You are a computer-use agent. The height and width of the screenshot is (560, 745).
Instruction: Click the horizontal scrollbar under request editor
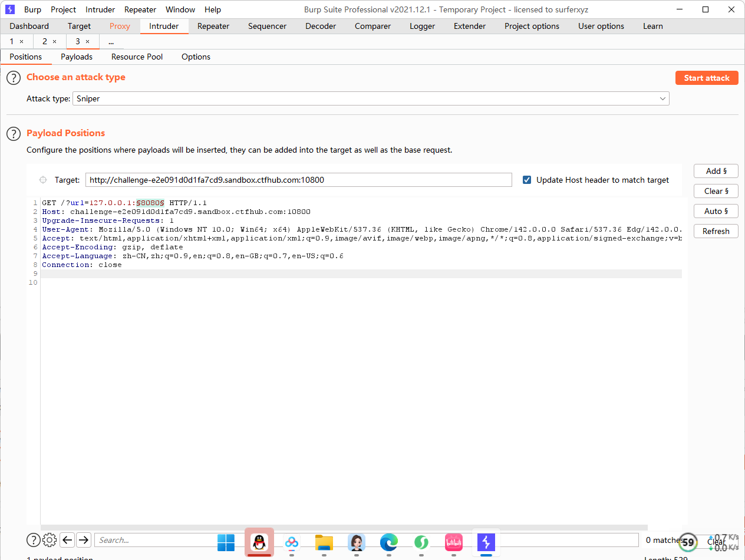point(344,528)
